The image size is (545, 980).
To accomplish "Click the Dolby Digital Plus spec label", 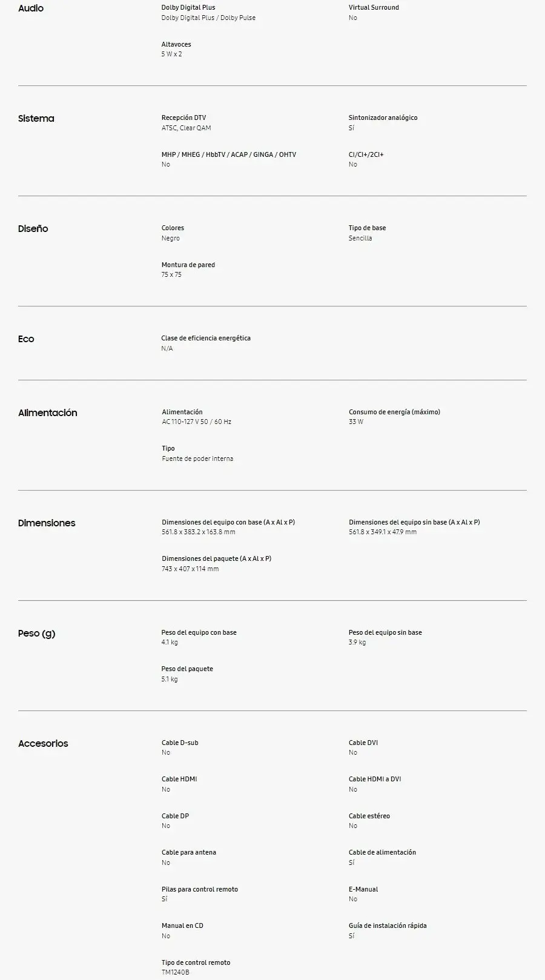I will (x=188, y=8).
